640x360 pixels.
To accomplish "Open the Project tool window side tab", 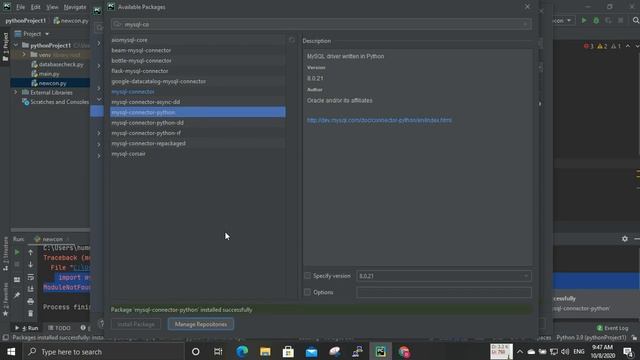I will click(x=5, y=47).
